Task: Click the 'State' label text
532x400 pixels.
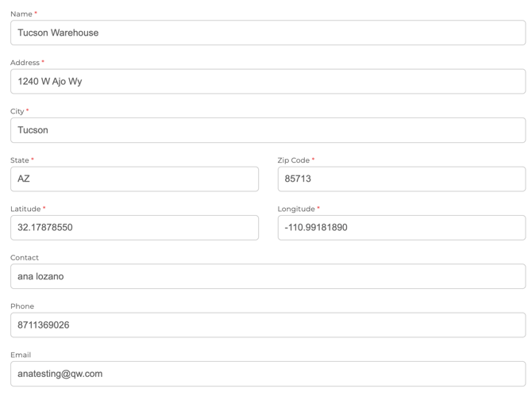Action: point(20,160)
